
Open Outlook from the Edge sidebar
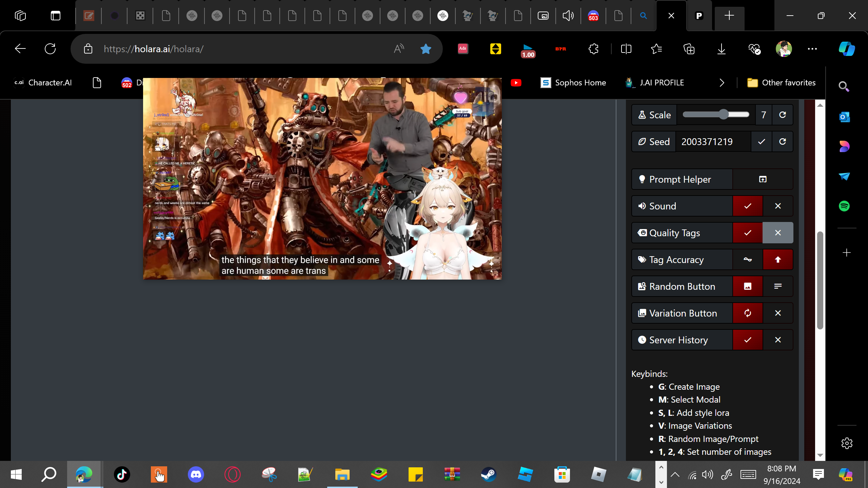coord(844,117)
